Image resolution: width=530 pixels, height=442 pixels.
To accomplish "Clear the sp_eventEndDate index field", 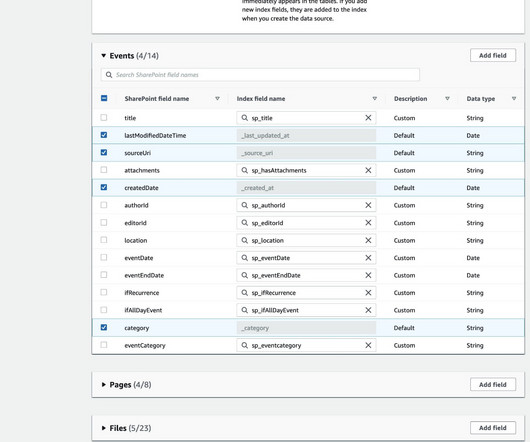I will pos(368,275).
